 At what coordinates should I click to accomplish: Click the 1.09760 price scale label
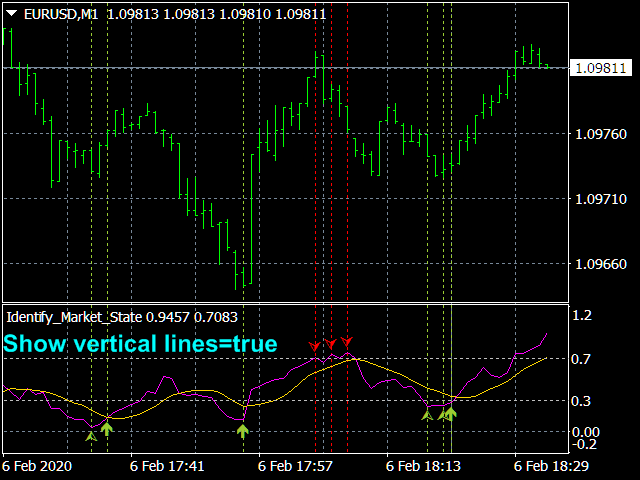(600, 134)
